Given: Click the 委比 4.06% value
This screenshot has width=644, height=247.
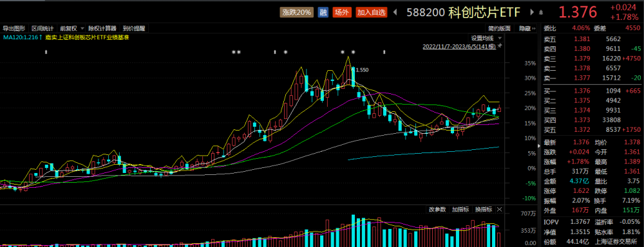Looking at the screenshot, I should [581, 28].
